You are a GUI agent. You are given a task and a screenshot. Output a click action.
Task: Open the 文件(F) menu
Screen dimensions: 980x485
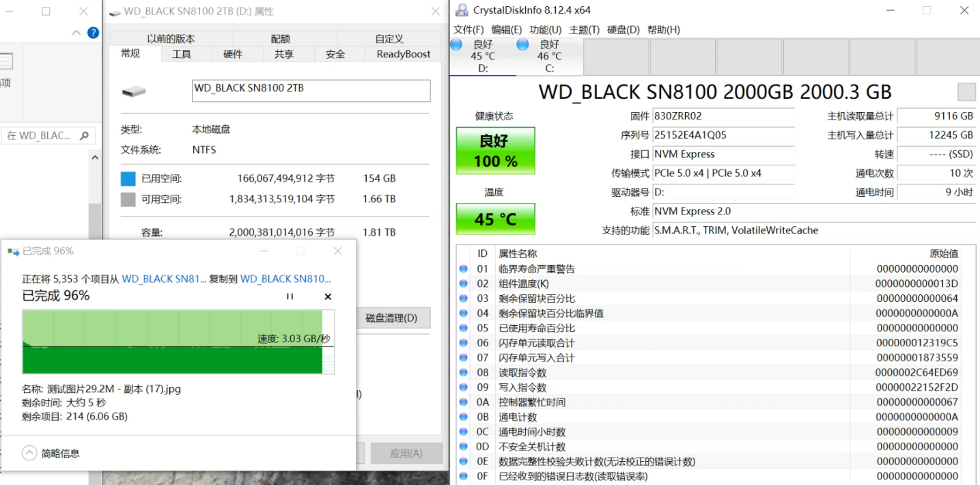468,29
